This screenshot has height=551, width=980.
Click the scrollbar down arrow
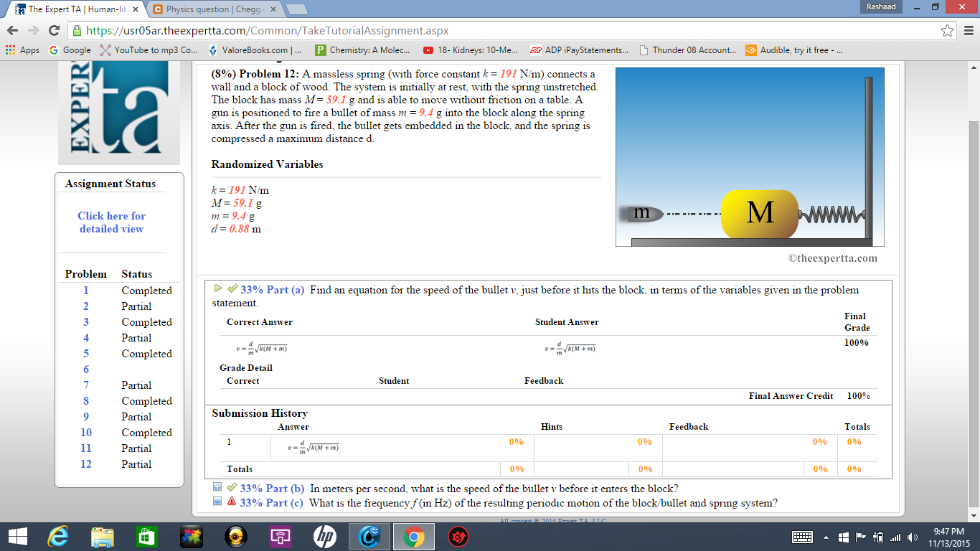coord(974,516)
